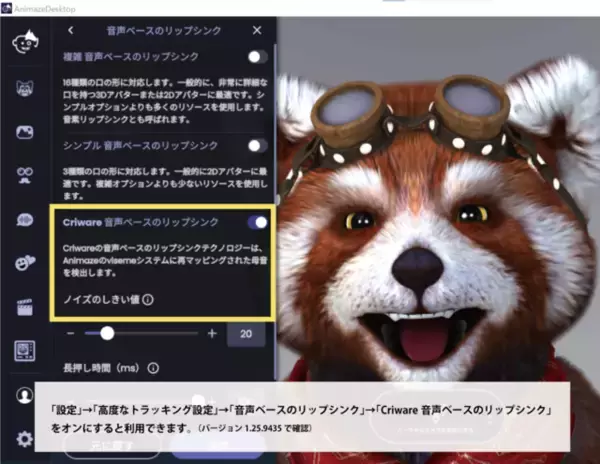
Task: Go back using the left chevron in header
Action: click(70, 31)
